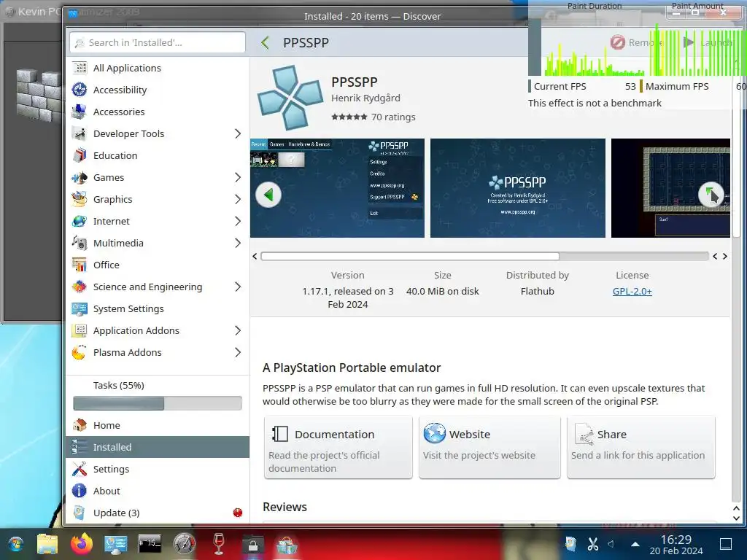
Task: Click the 70 ratings stars
Action: (349, 117)
